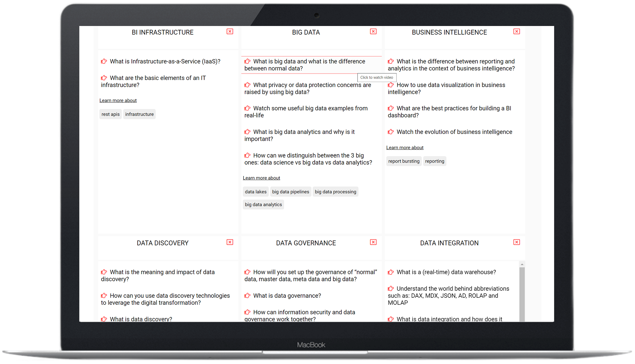This screenshot has height=364, width=635.
Task: Close the Data Discovery panel
Action: (x=230, y=242)
